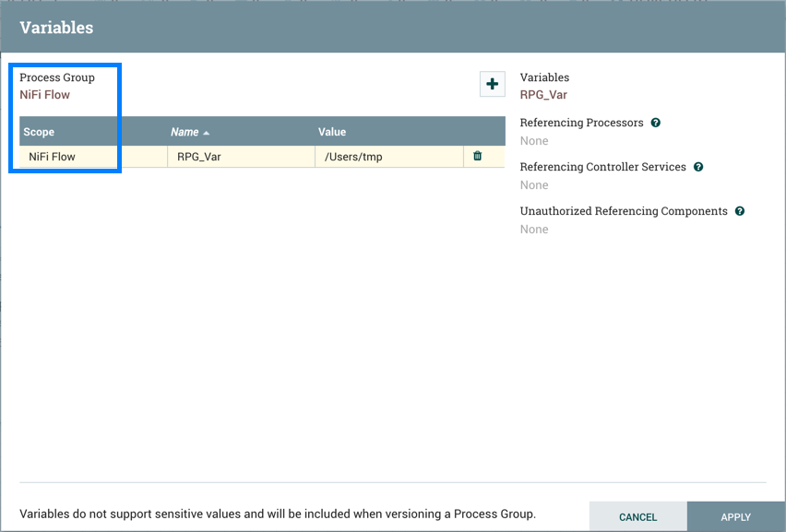Click the Unauthorized Referencing Components label
786x532 pixels.
point(624,211)
